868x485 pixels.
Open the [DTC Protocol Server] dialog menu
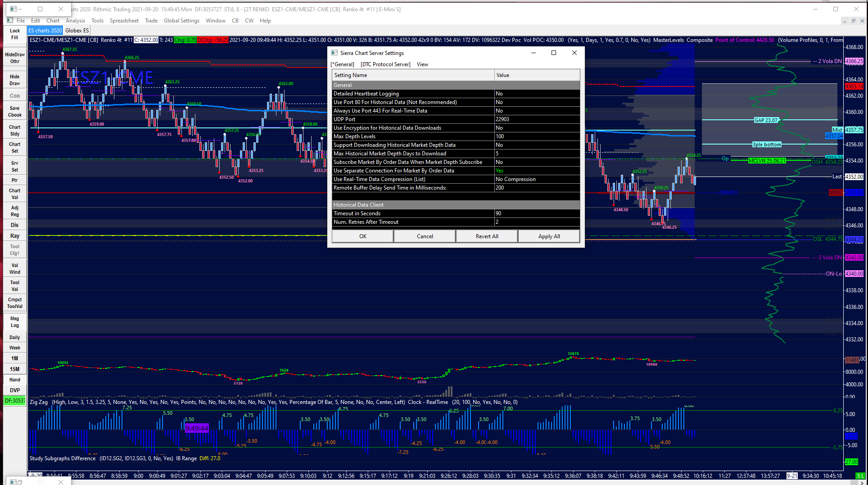(385, 64)
